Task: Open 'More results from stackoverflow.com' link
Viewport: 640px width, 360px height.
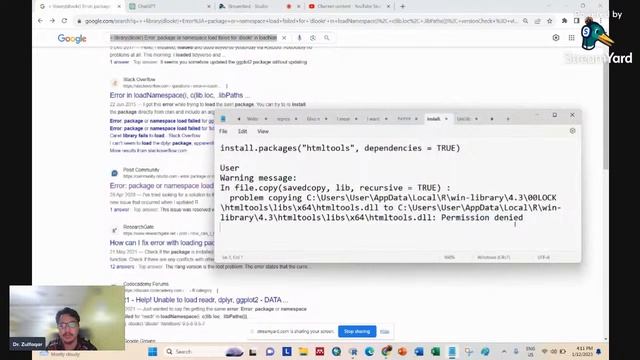Action: pyautogui.click(x=148, y=151)
